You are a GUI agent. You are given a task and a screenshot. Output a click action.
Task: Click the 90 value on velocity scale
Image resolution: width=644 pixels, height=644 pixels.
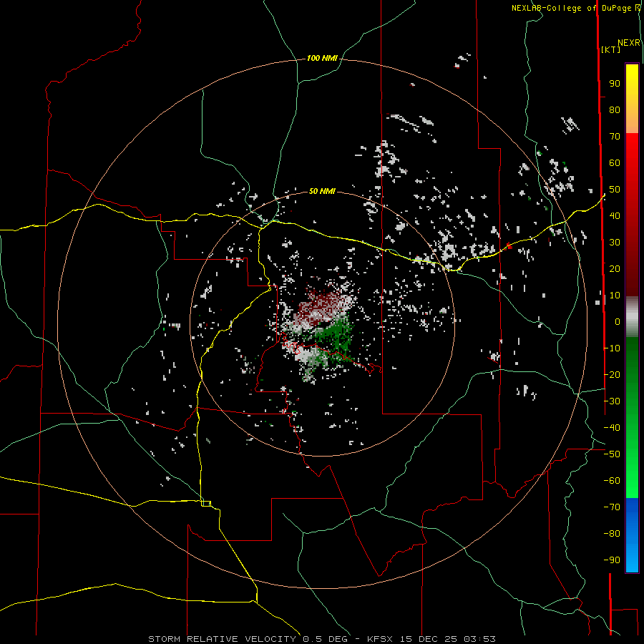coord(615,84)
